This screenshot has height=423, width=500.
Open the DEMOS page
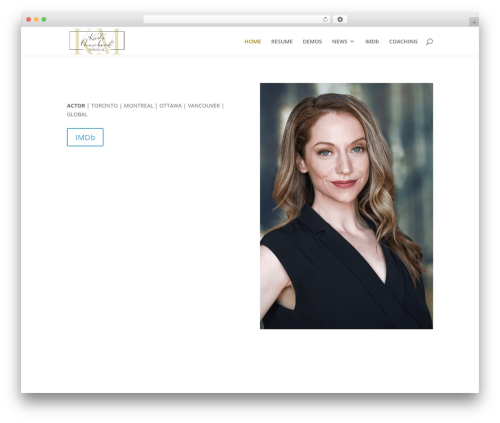312,41
